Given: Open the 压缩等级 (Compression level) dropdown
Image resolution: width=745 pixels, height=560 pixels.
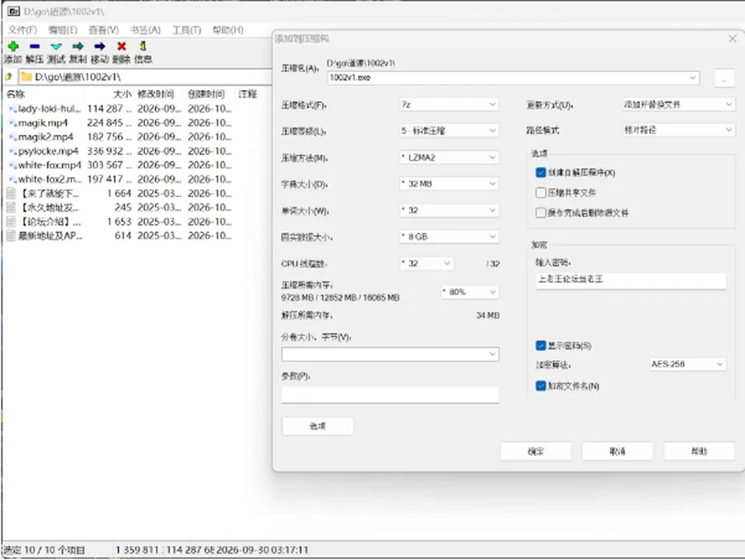Looking at the screenshot, I should coord(449,130).
